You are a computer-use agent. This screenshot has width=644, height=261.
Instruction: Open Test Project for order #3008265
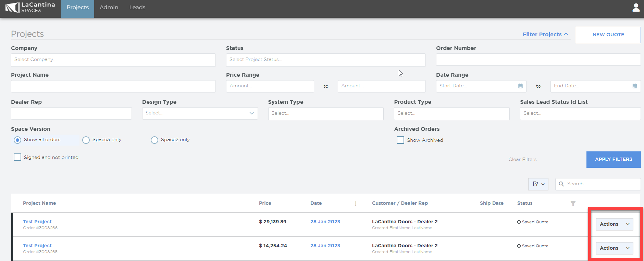[37, 246]
